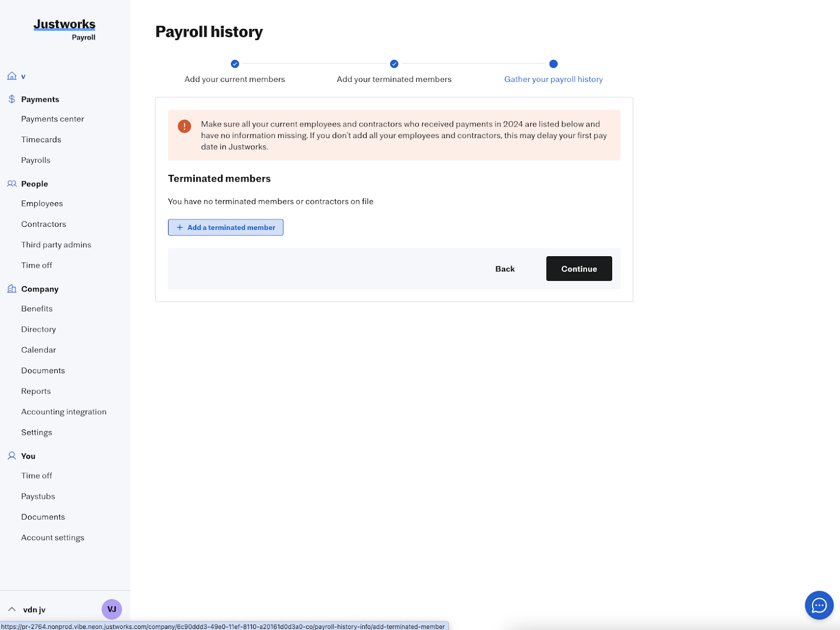Screen dimensions: 840x630
Task: Click the Company building icon
Action: coord(12,289)
